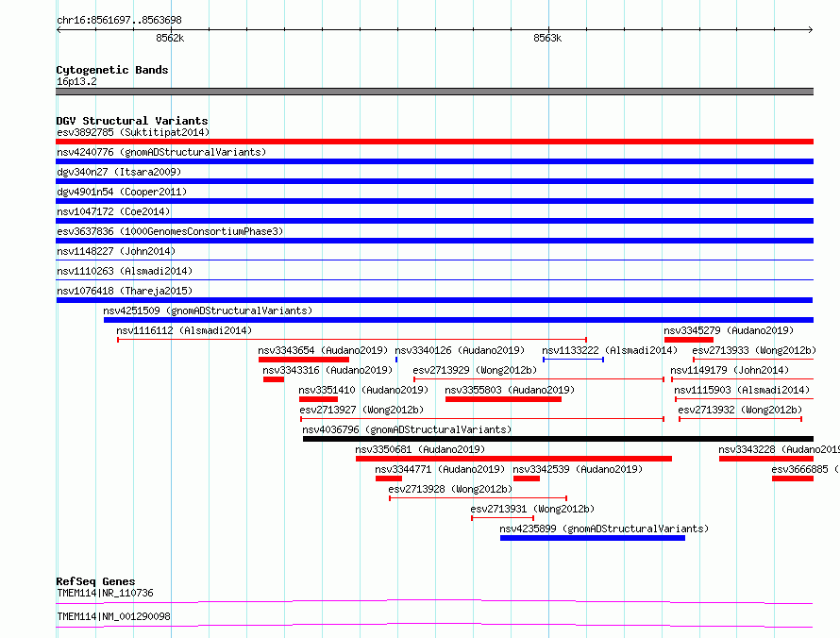840x638 pixels.
Task: Click the chr16:8561697..8563698 coordinate label
Action: (x=119, y=21)
